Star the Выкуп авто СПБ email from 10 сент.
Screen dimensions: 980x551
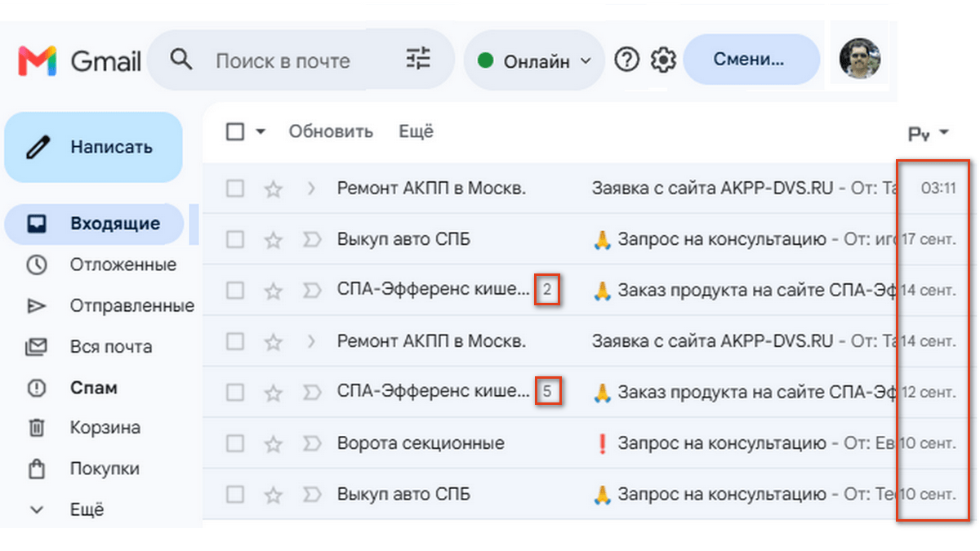273,495
